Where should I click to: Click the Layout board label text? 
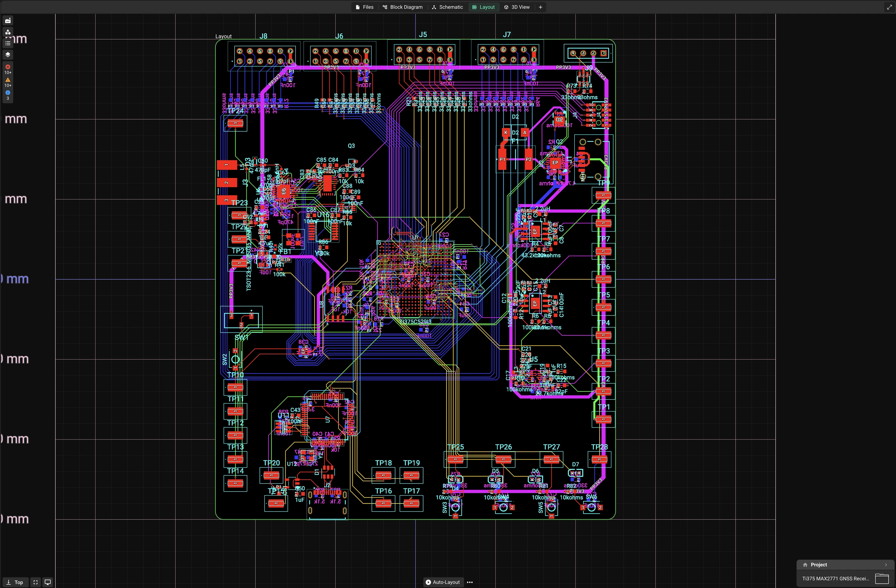pos(223,36)
